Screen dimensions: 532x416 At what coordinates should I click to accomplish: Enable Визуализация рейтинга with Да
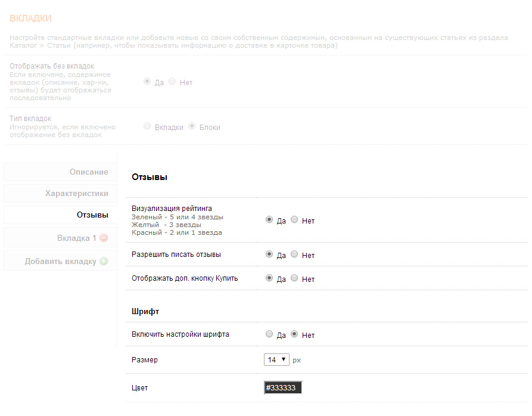coord(269,220)
